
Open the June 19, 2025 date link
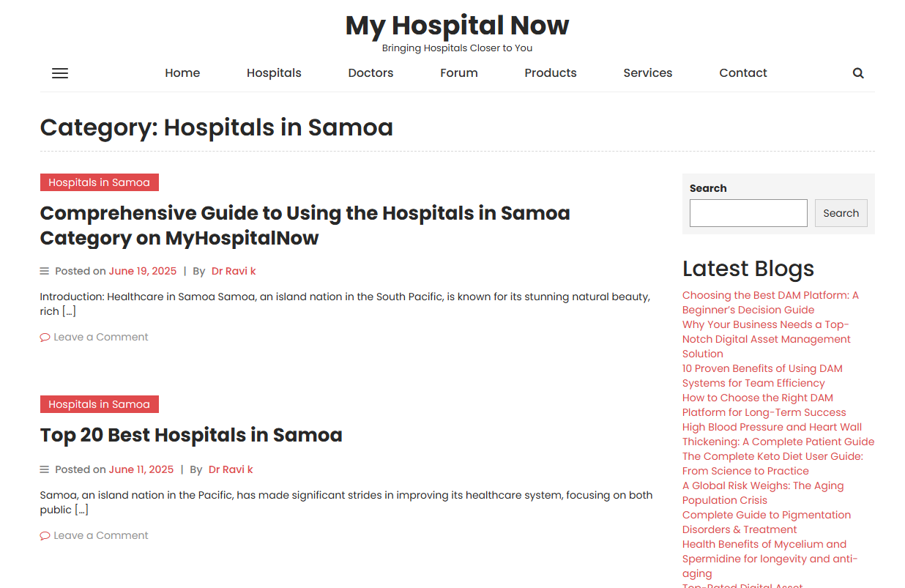tap(143, 270)
